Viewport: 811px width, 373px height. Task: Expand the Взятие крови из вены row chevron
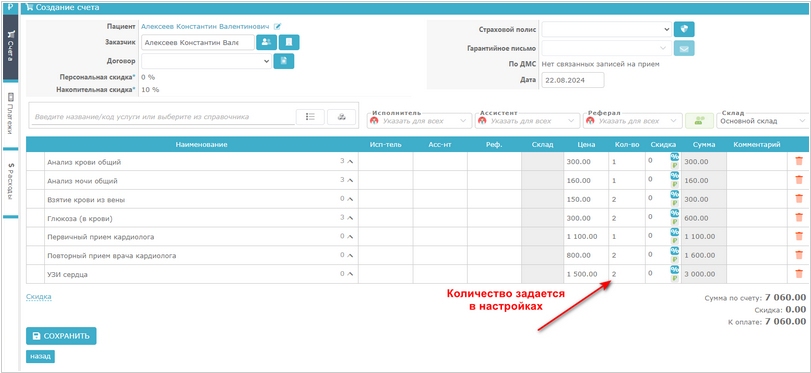[x=350, y=199]
